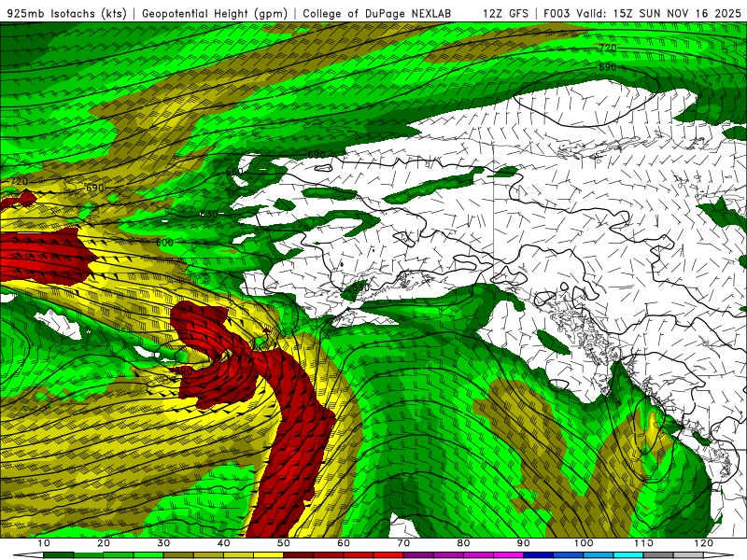Click the "College of DuPage NEXLAB" label
The height and width of the screenshot is (560, 747).
click(x=377, y=13)
